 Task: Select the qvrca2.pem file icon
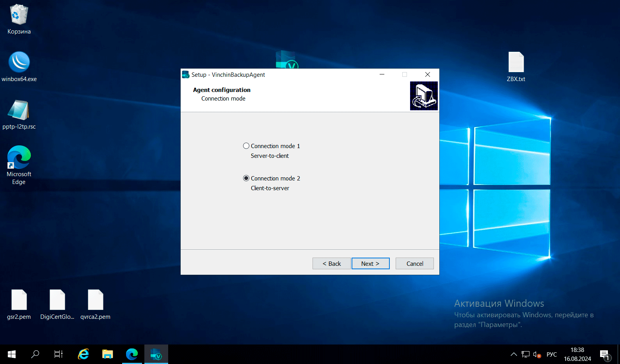coord(95,300)
